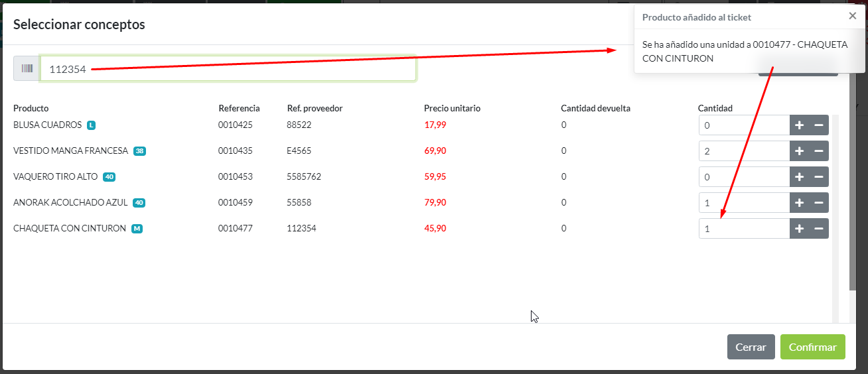Image resolution: width=868 pixels, height=374 pixels.
Task: Click quantity field for VESTIDO MANGA FRANCESA
Action: tap(743, 151)
